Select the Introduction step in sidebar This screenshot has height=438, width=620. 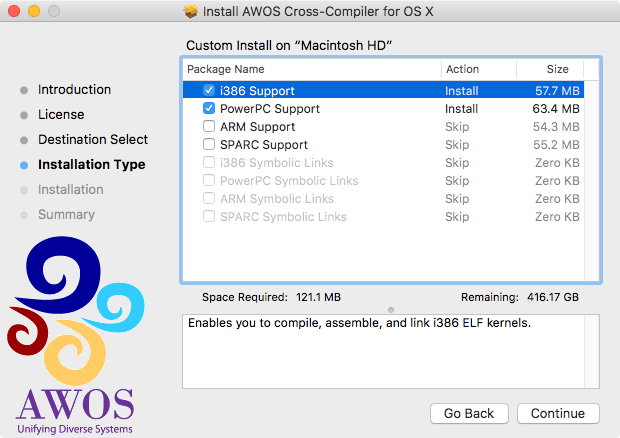tap(74, 90)
